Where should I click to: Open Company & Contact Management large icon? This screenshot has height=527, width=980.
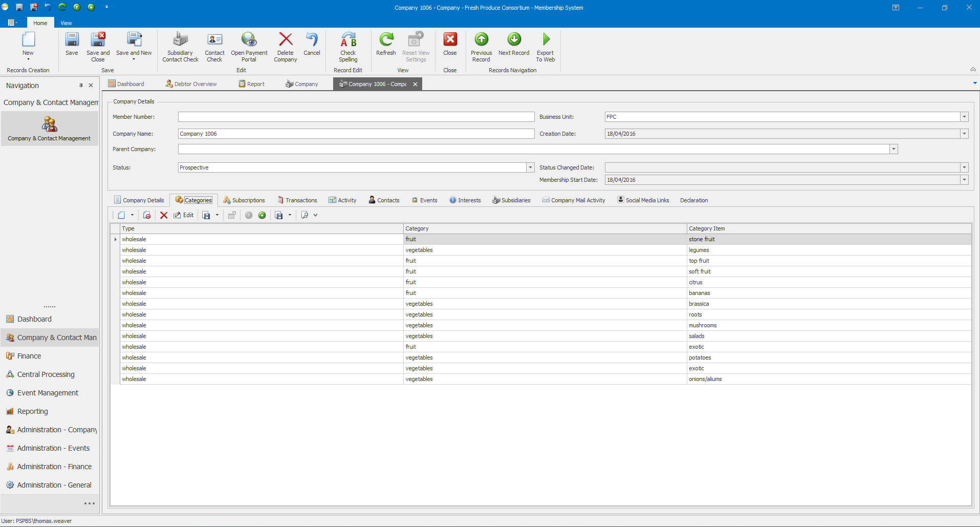coord(49,129)
